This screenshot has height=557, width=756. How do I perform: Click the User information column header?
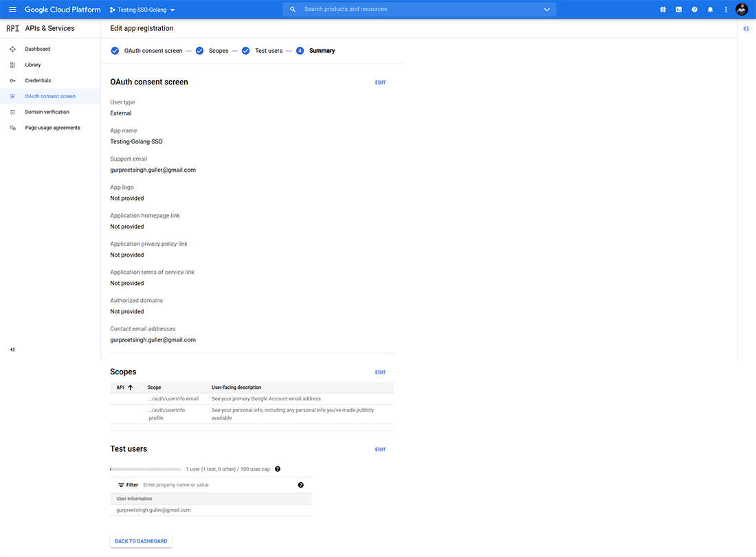[x=134, y=499]
